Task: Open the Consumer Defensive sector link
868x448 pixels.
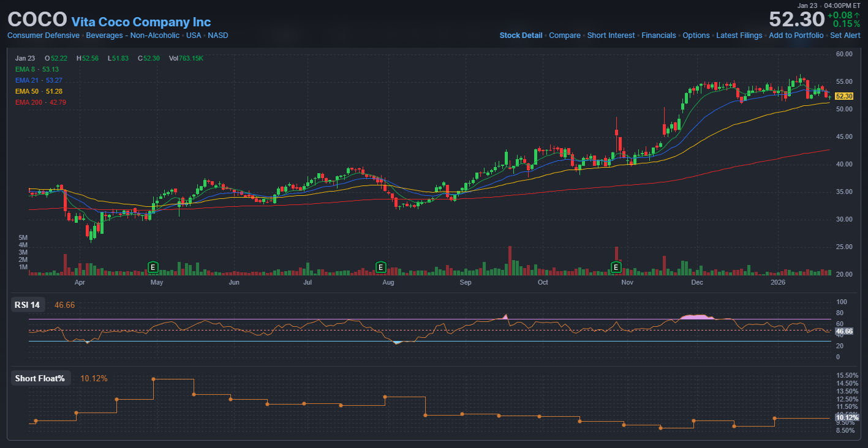Action: 43,35
